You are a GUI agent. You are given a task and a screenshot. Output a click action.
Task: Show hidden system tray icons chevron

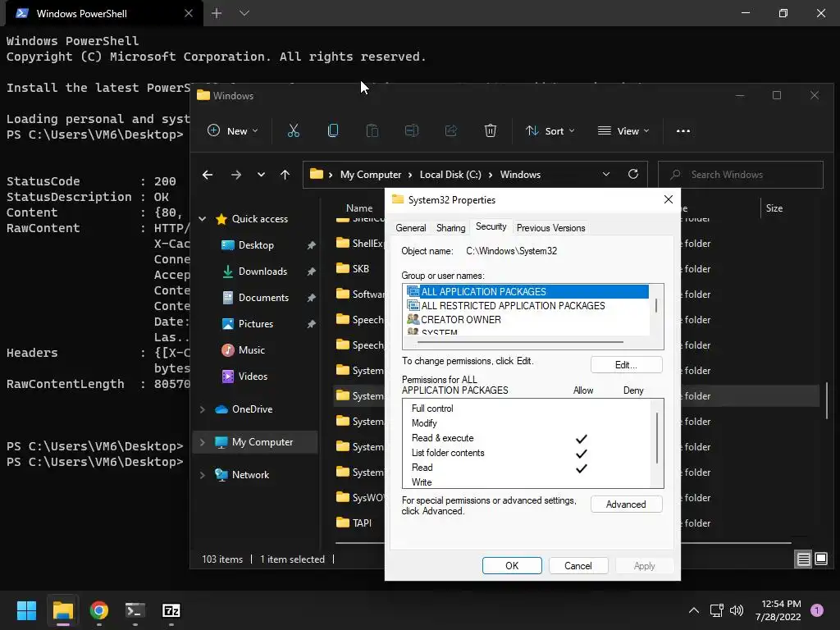[694, 610]
